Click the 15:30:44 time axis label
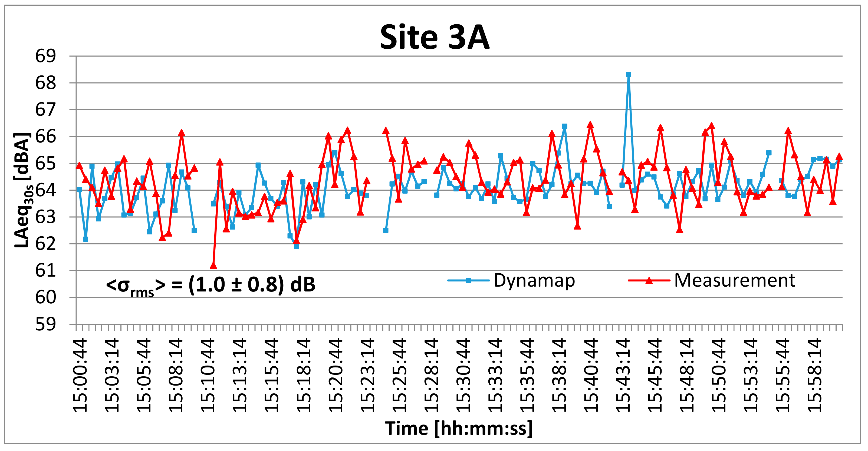Image resolution: width=868 pixels, height=451 pixels. coord(463,375)
